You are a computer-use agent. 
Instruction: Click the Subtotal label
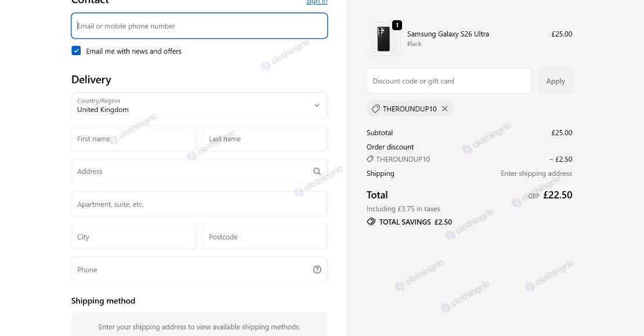click(x=379, y=133)
